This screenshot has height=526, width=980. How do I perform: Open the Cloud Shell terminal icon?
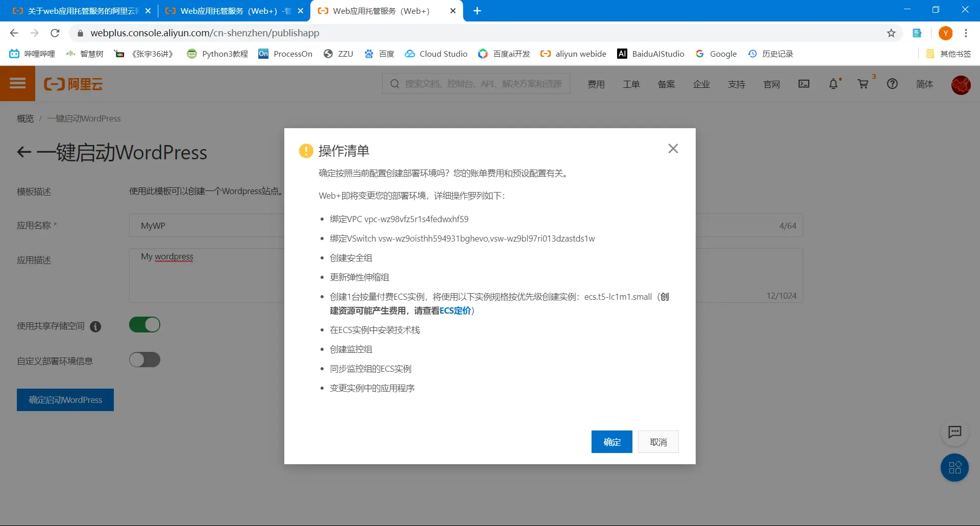tap(804, 84)
